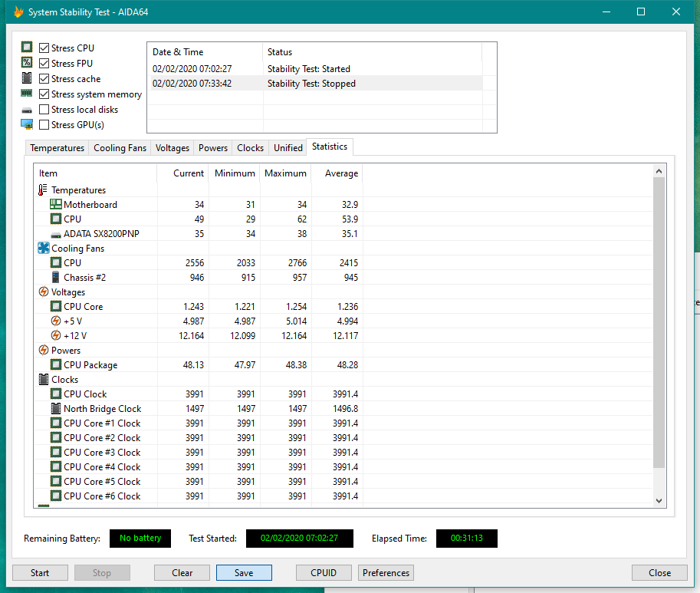The height and width of the screenshot is (593, 700).
Task: Click the thermometer icon beside Temperatures
Action: point(43,190)
